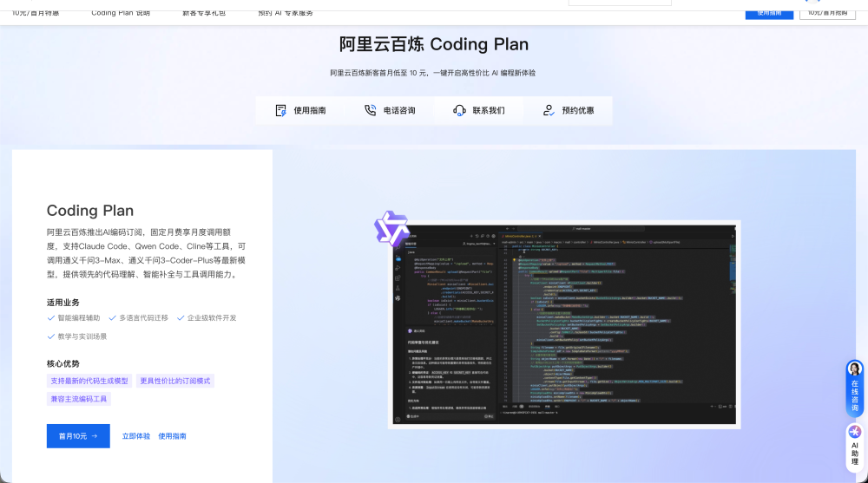Viewport: 868px width, 483px height.
Task: Select 联系我们 contact option
Action: (x=479, y=111)
